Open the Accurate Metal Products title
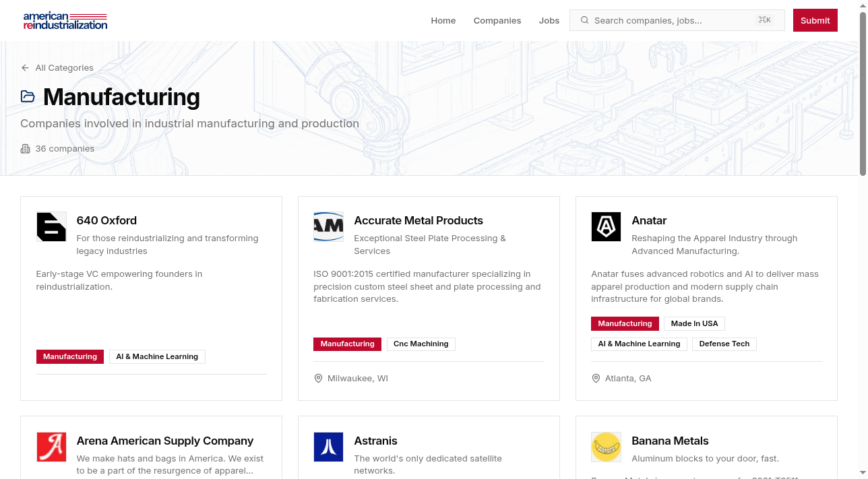This screenshot has width=868, height=479. [418, 220]
